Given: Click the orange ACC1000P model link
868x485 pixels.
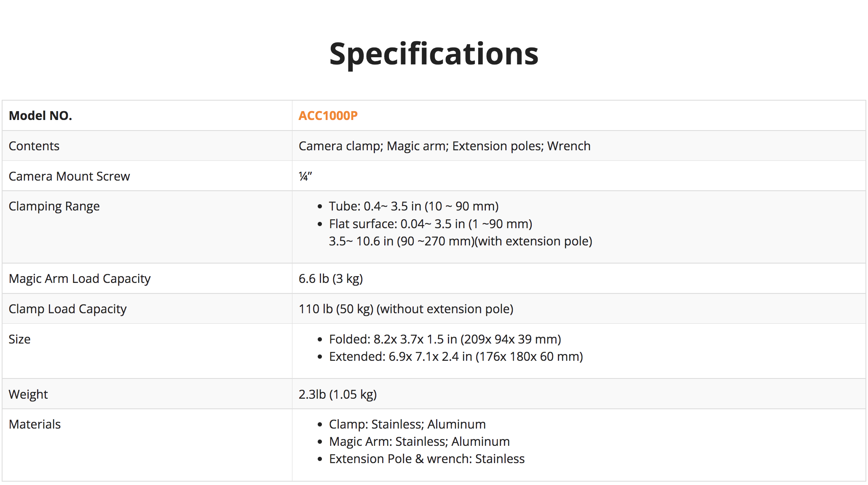Looking at the screenshot, I should (x=328, y=116).
